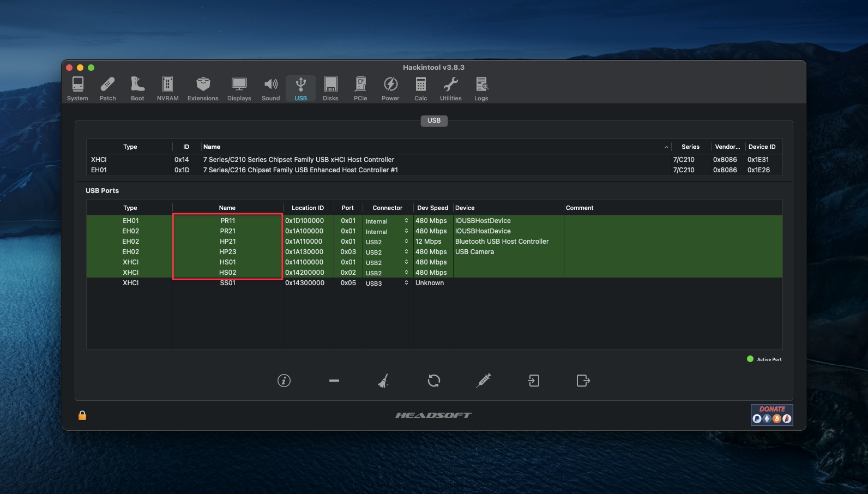Click the green zoom window button
868x494 pixels.
[x=91, y=68]
